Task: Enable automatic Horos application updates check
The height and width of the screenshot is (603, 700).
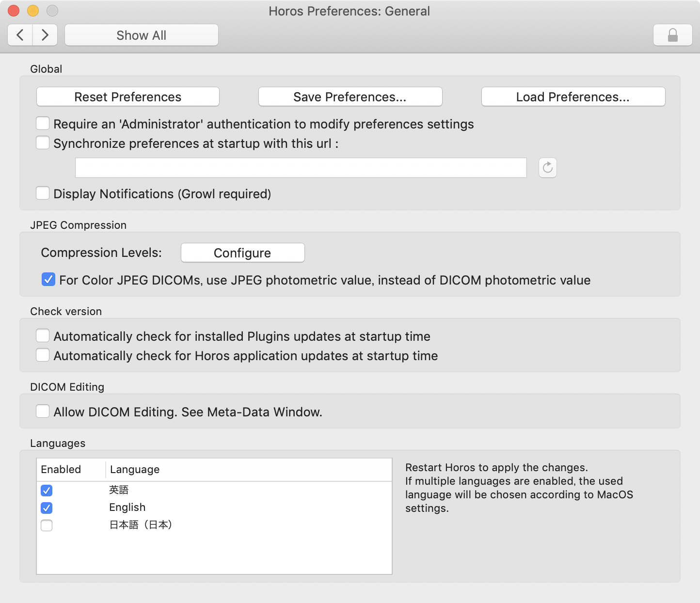Action: [43, 355]
